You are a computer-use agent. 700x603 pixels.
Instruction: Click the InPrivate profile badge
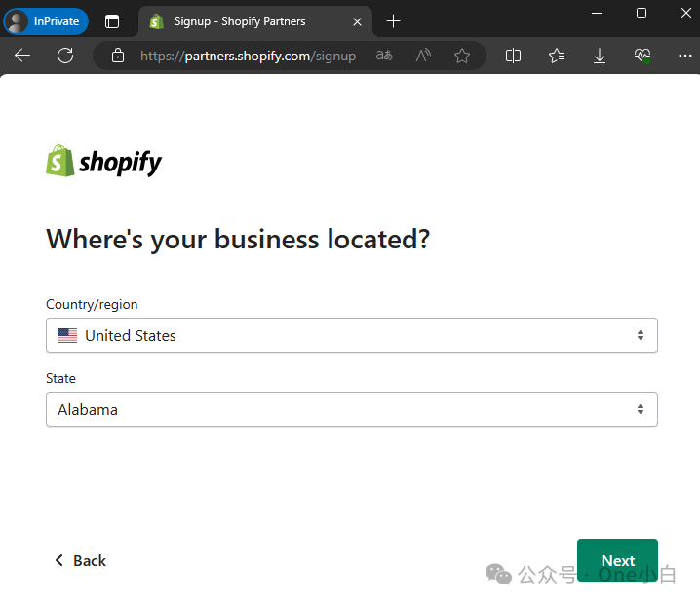pos(46,21)
